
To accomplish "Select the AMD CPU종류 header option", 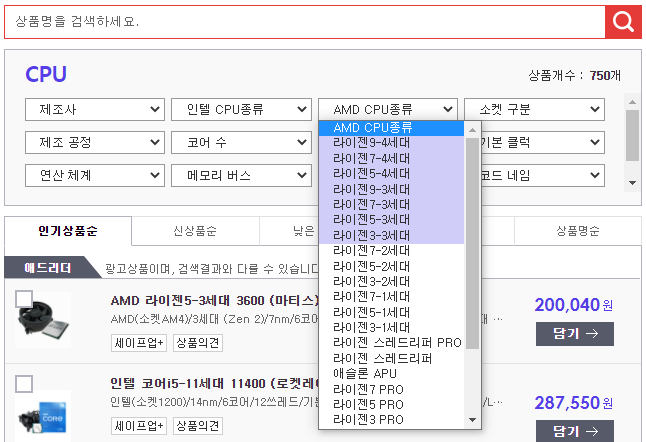I will click(391, 128).
